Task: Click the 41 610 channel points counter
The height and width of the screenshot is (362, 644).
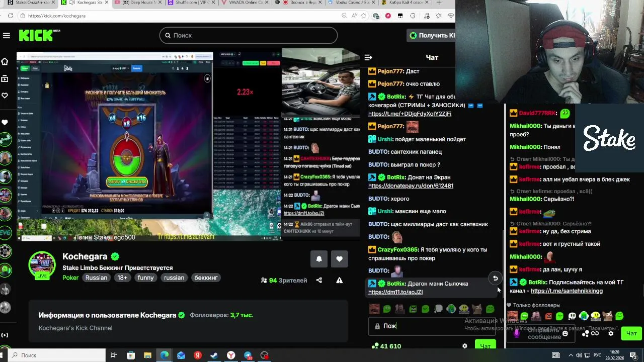Action: click(x=386, y=346)
